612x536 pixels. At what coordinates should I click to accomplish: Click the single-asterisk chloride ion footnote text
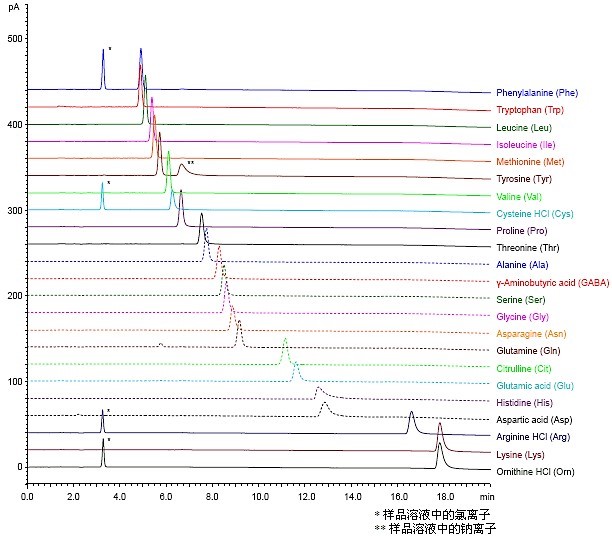pyautogui.click(x=434, y=514)
